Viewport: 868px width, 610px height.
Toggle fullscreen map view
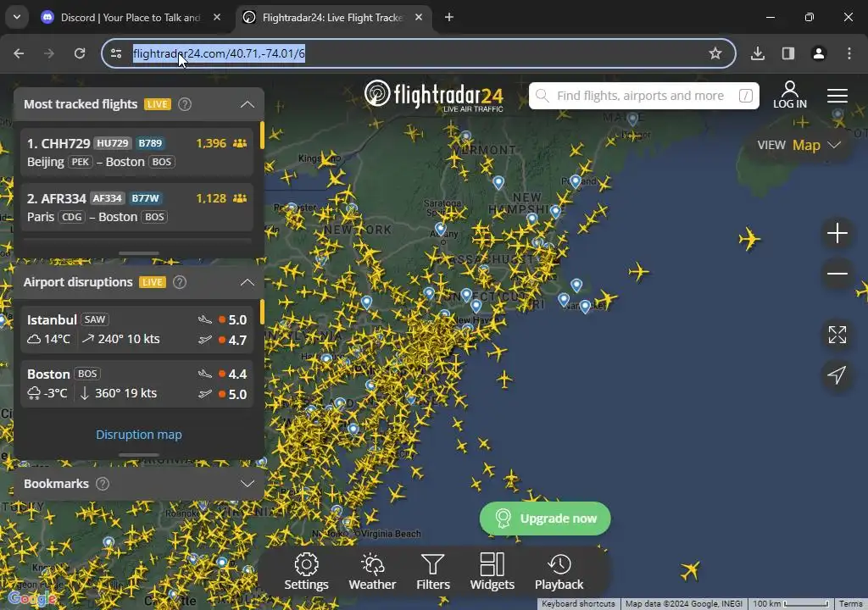point(837,335)
